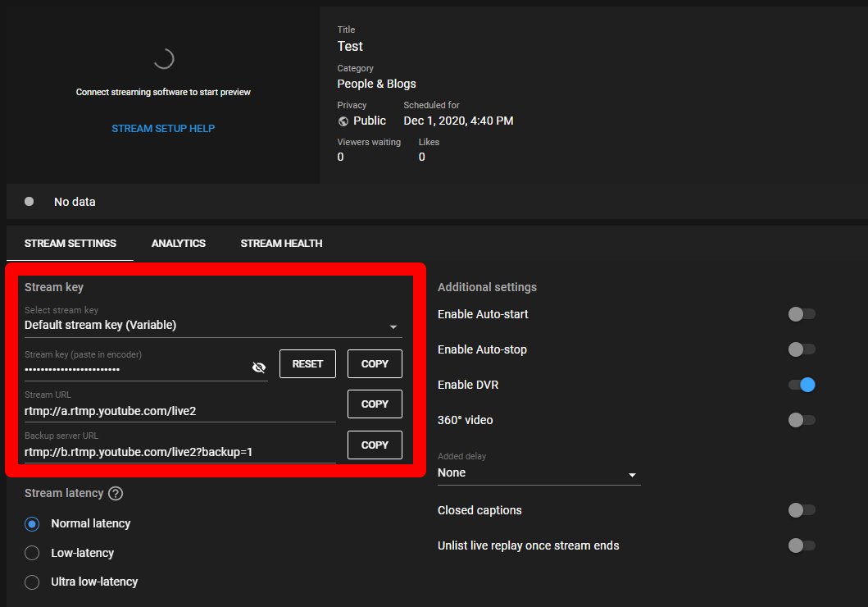Toggle 360° video switch
The height and width of the screenshot is (607, 868).
point(801,420)
